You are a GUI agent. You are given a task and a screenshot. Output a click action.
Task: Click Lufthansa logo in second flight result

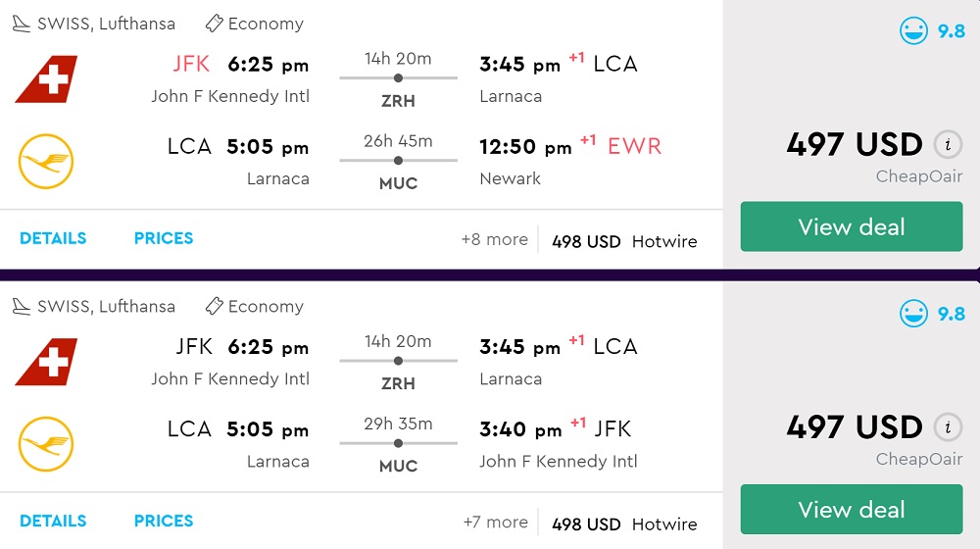pyautogui.click(x=46, y=444)
